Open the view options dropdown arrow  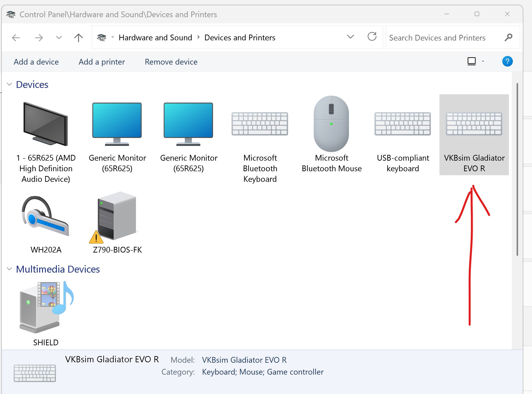[483, 61]
